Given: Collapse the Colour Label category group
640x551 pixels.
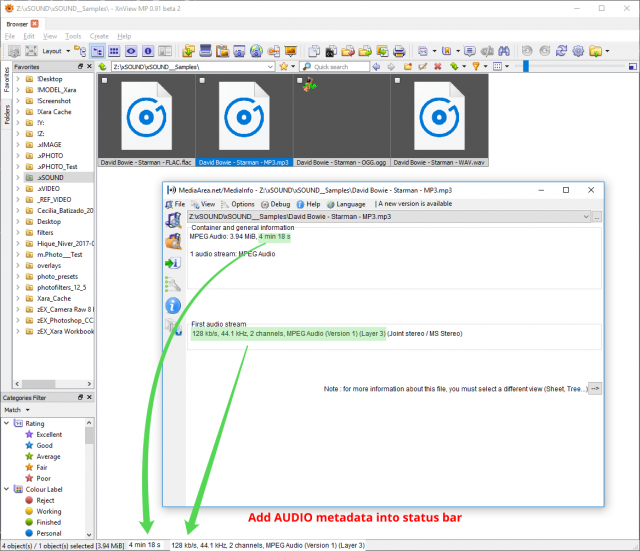Looking at the screenshot, I should 7,489.
